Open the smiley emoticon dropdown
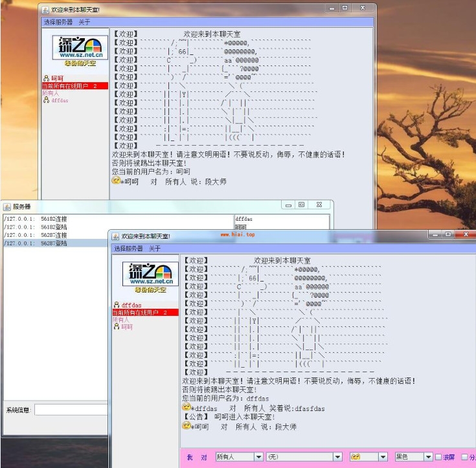Image resolution: width=476 pixels, height=468 pixels. [368, 456]
